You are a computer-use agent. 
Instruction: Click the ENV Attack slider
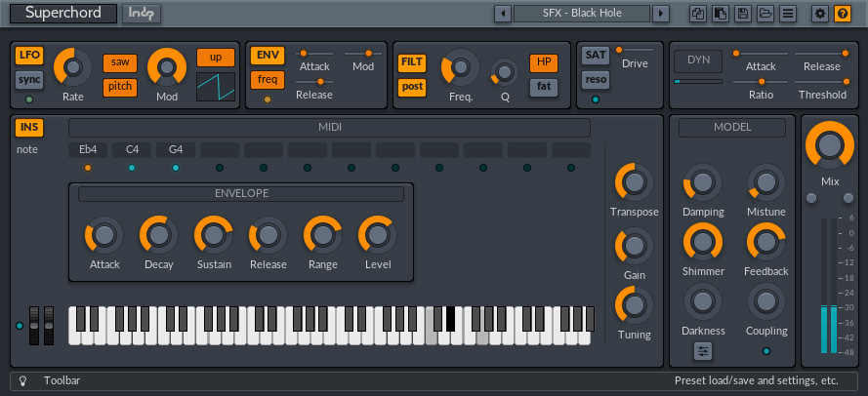coord(314,53)
